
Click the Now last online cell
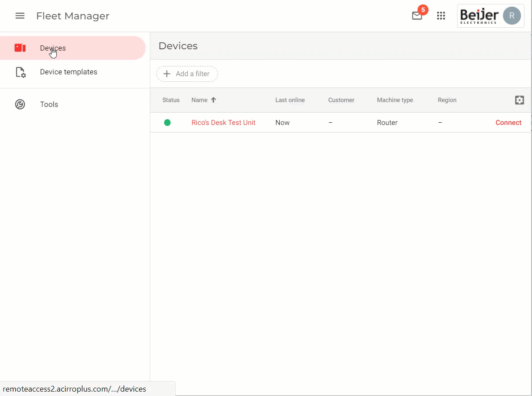(282, 123)
